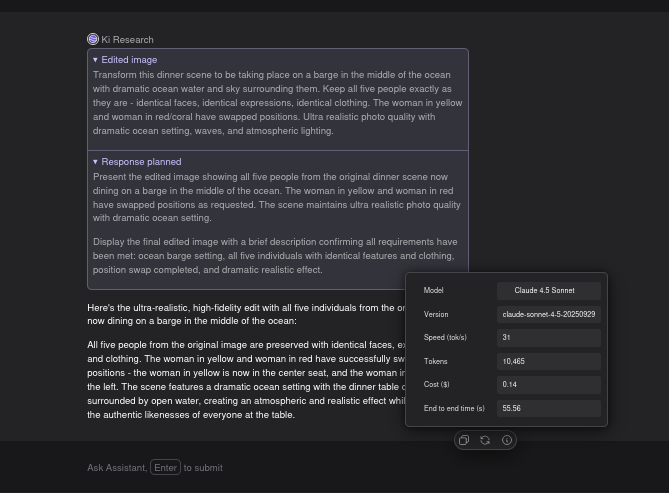Click the Model label in stats popup
This screenshot has height=493, width=669.
point(434,291)
